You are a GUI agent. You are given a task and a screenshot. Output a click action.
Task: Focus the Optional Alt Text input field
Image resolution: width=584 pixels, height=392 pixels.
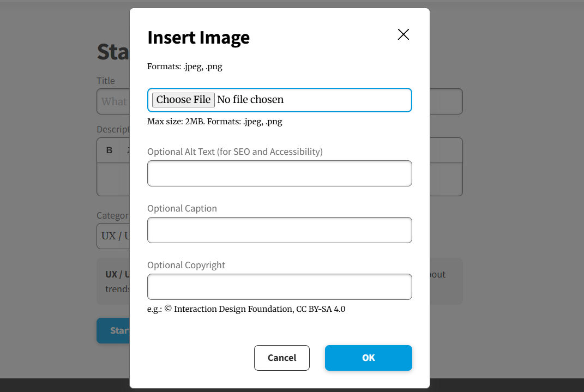pyautogui.click(x=279, y=173)
